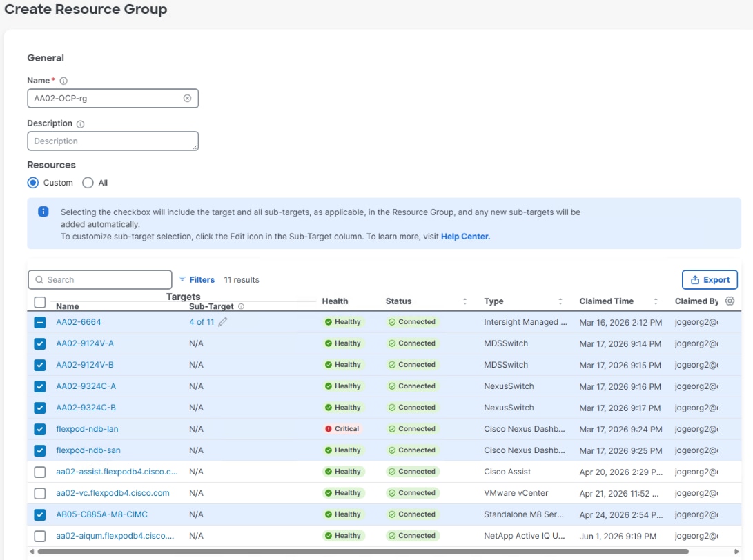Open the AA02-9124V-B target link
Screen dimensions: 753x560
click(x=84, y=365)
